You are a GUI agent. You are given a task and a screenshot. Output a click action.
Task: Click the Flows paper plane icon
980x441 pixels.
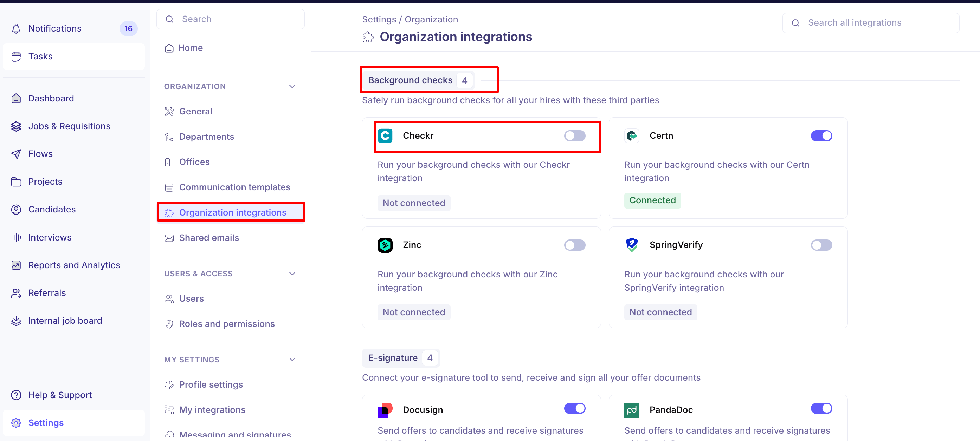(x=16, y=154)
